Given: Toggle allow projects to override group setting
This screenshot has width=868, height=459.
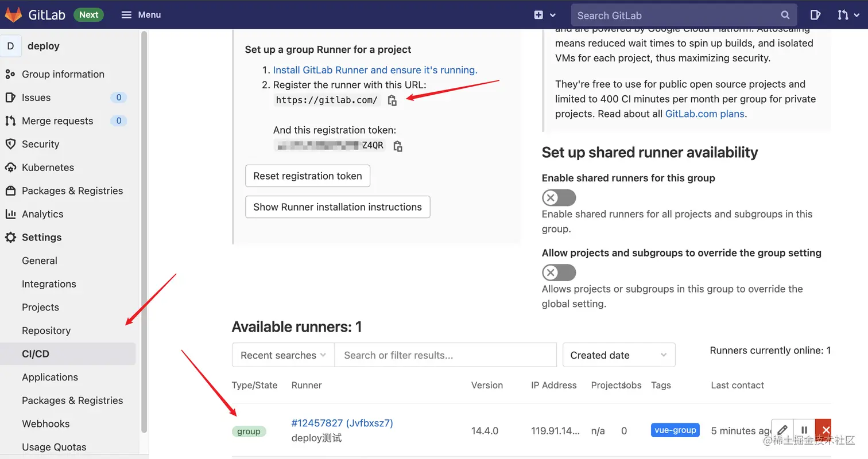Looking at the screenshot, I should pyautogui.click(x=559, y=273).
